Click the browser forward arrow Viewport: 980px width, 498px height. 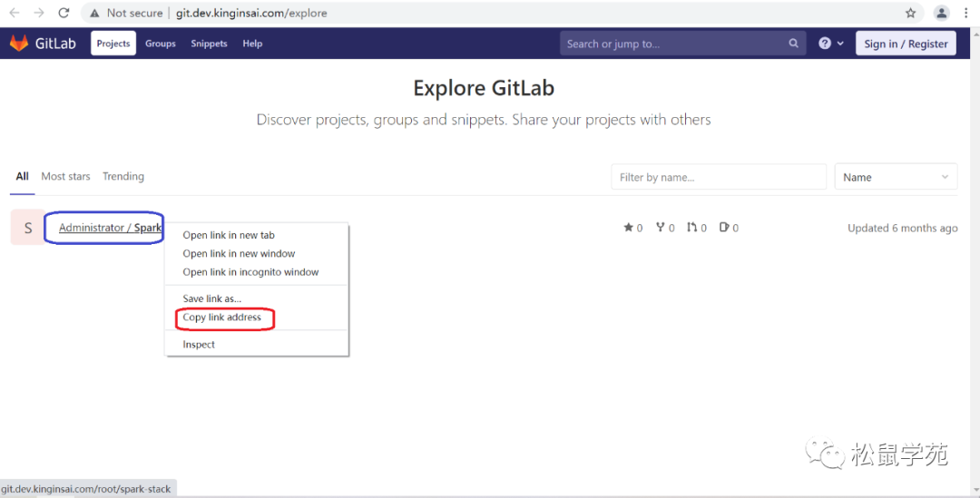39,13
